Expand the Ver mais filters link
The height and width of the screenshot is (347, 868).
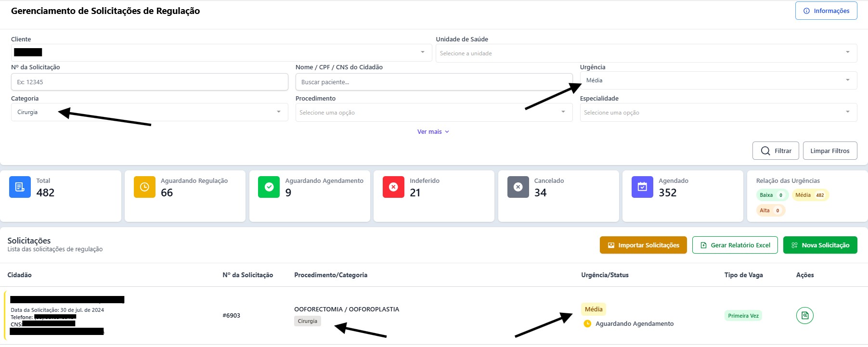(433, 132)
